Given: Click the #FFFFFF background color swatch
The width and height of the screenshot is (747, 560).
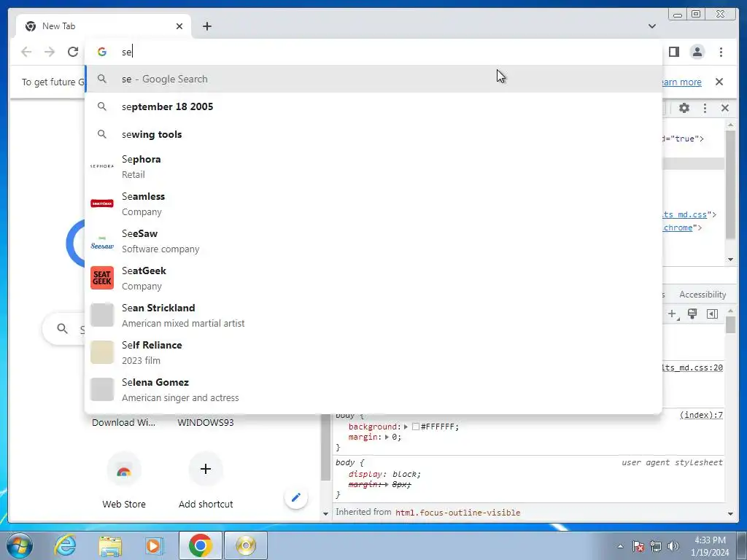Looking at the screenshot, I should pyautogui.click(x=415, y=427).
